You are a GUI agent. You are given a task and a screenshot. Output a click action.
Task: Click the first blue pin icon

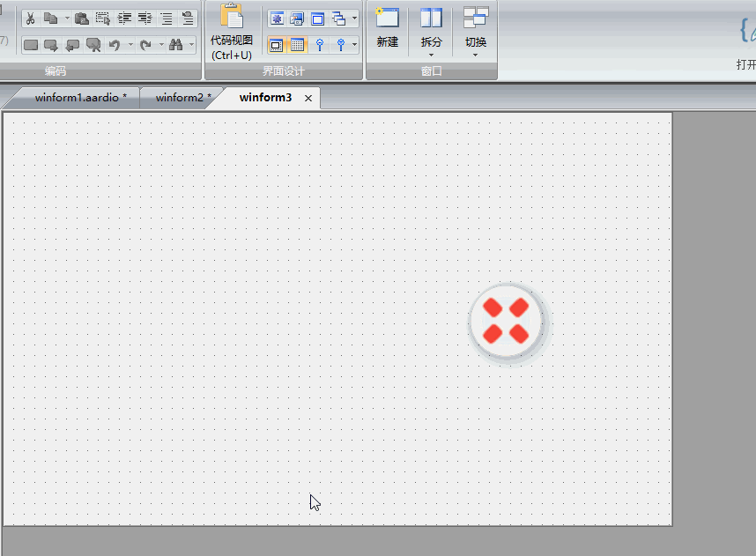[319, 45]
